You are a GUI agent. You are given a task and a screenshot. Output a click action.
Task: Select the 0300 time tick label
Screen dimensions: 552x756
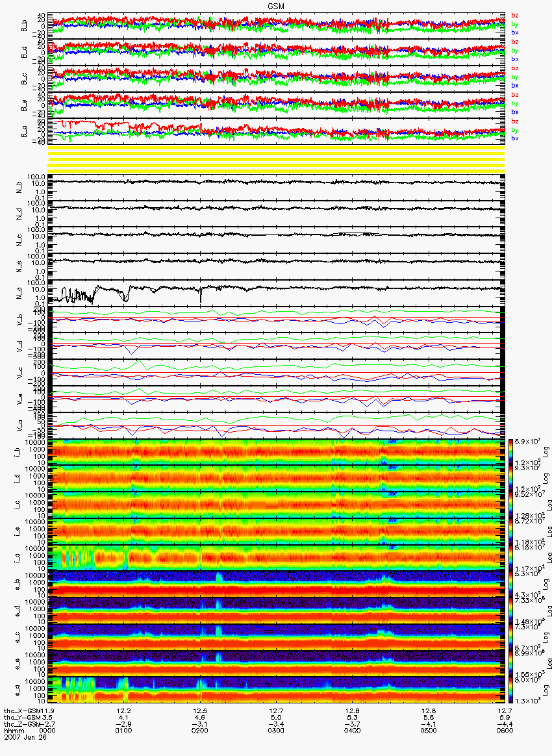coord(276,731)
